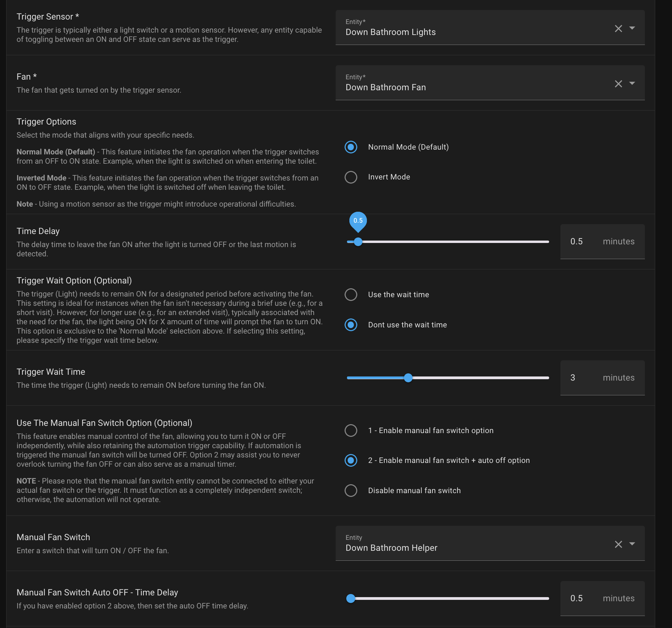Clear the Trigger Sensor entity selection
Image resolution: width=672 pixels, height=628 pixels.
point(618,28)
